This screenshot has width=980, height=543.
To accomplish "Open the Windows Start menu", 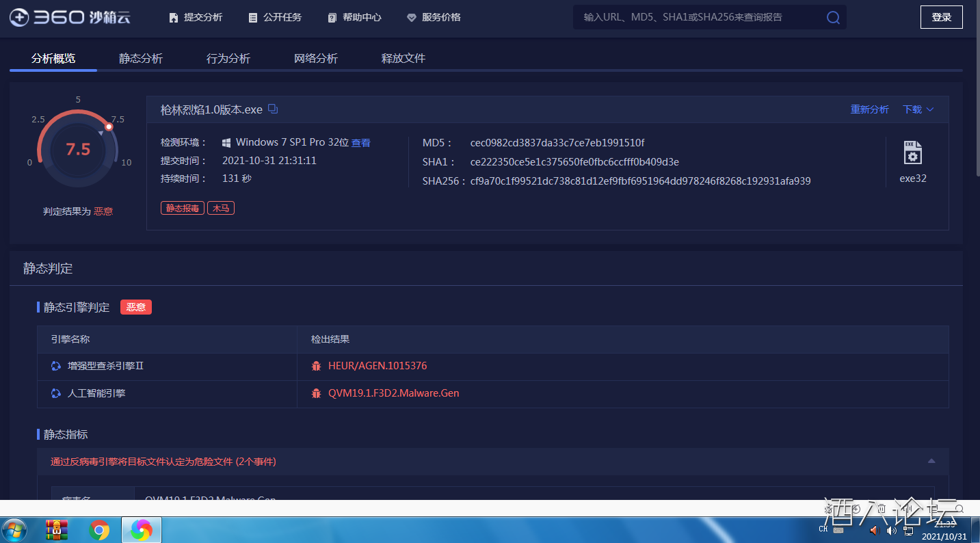I will (14, 530).
